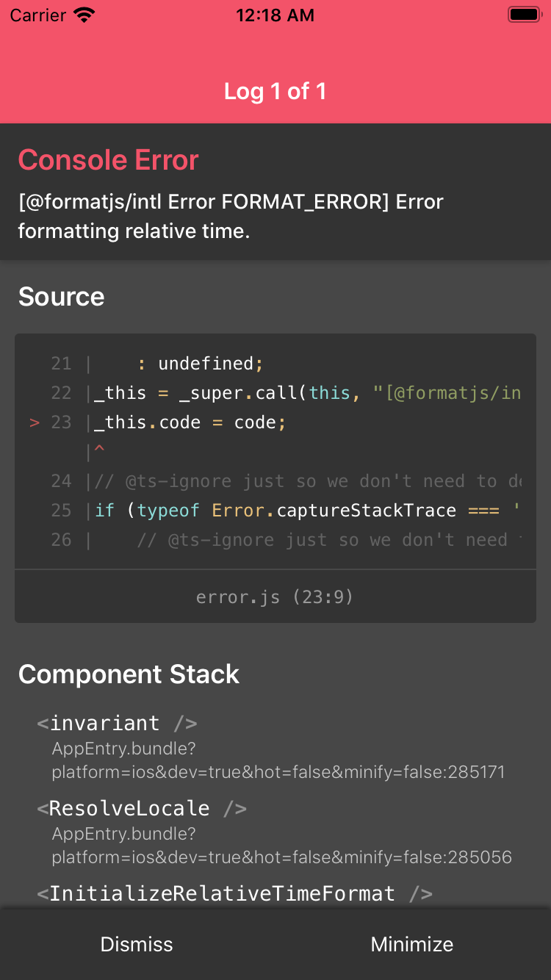Open the error.js (23:9) source location
551x980 pixels.
(x=275, y=597)
